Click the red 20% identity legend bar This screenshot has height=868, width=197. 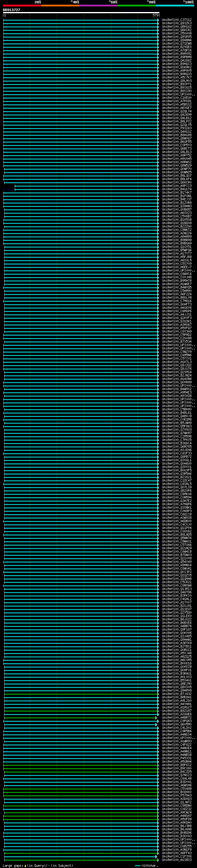click(x=22, y=6)
